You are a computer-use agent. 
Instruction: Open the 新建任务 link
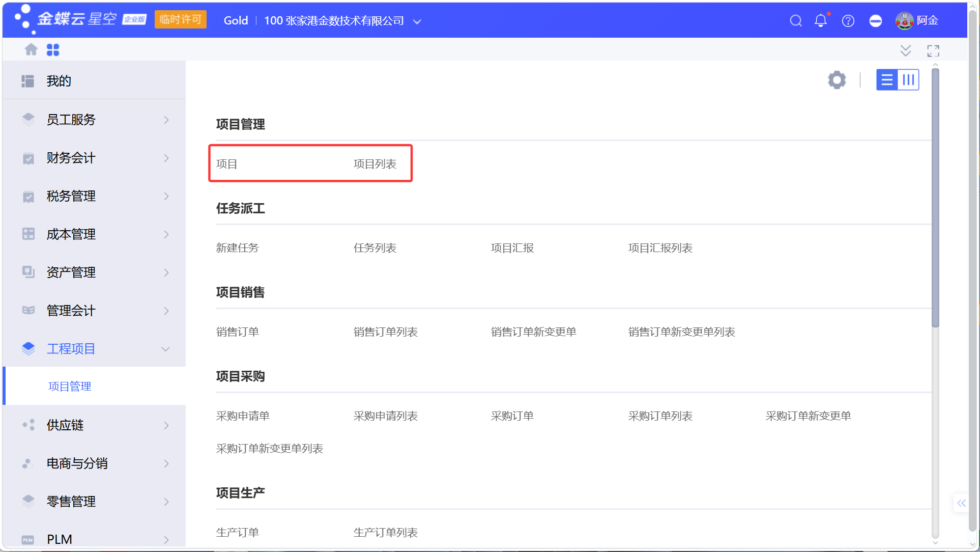click(x=238, y=248)
